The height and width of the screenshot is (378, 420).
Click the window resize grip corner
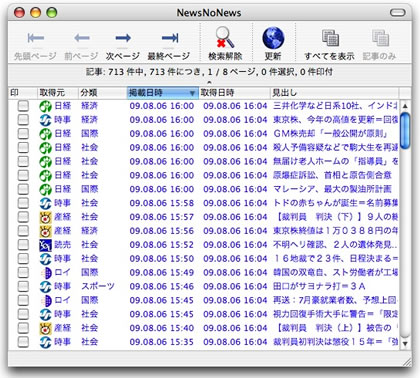point(407,362)
